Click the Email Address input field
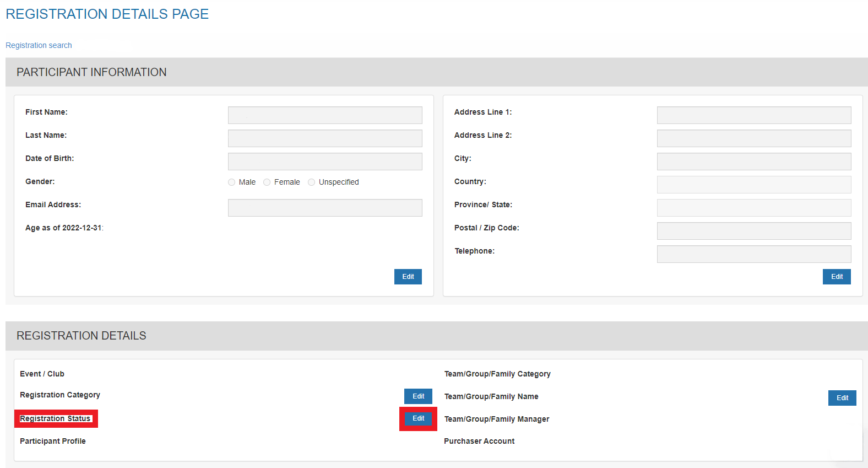This screenshot has width=868, height=468. (325, 208)
